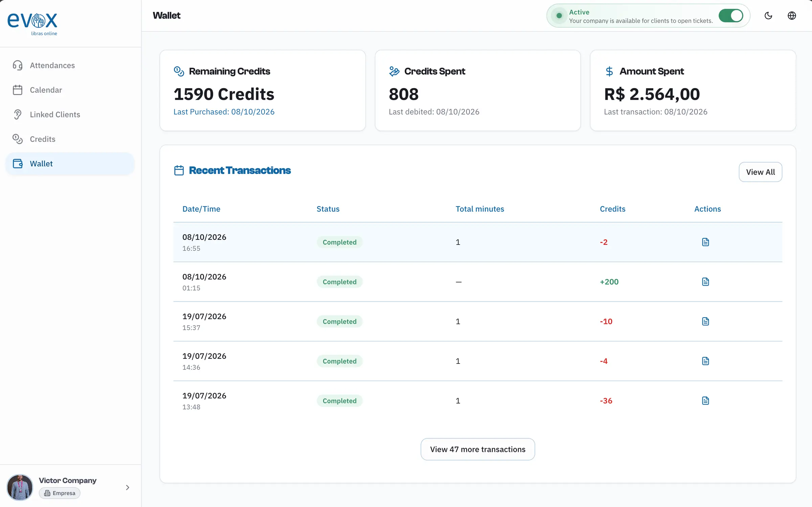Open receipt icon for -36 transaction
This screenshot has height=507, width=812.
pyautogui.click(x=705, y=401)
